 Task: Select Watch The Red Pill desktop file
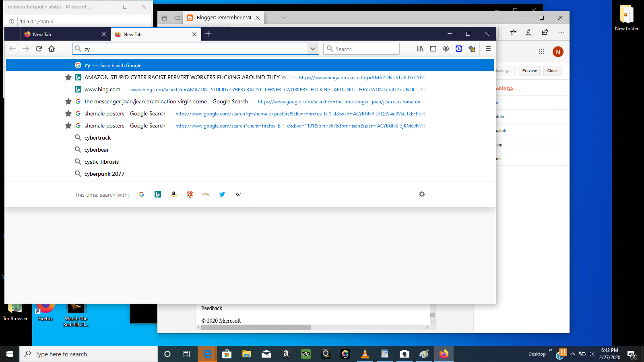point(76,315)
